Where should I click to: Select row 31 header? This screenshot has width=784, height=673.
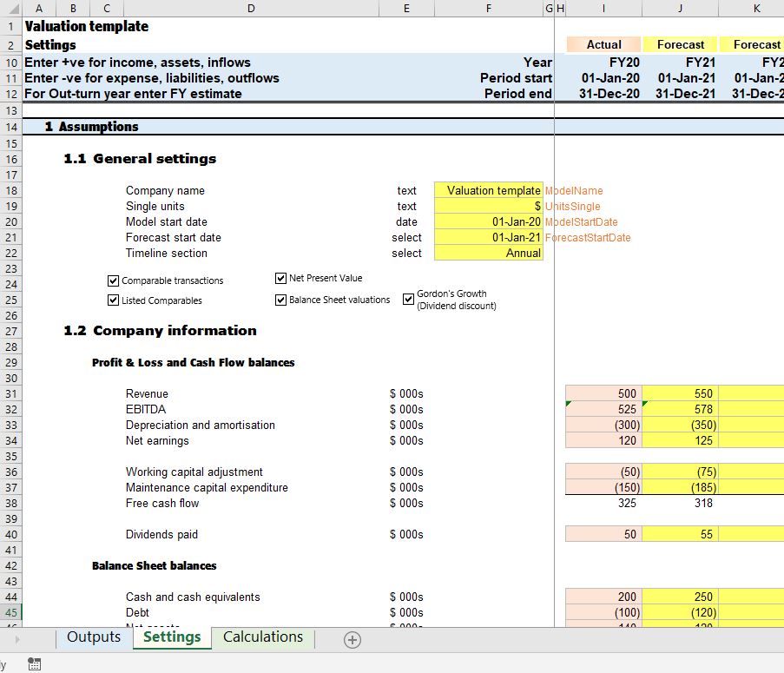coord(11,393)
